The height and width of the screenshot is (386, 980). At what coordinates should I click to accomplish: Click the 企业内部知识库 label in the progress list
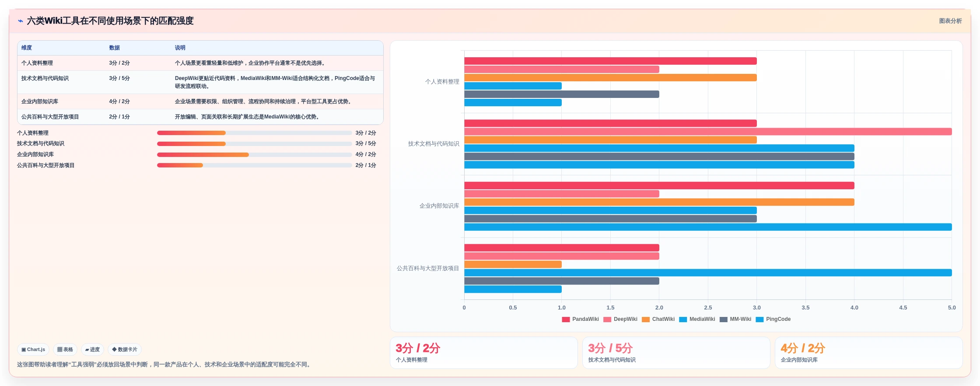(35, 154)
